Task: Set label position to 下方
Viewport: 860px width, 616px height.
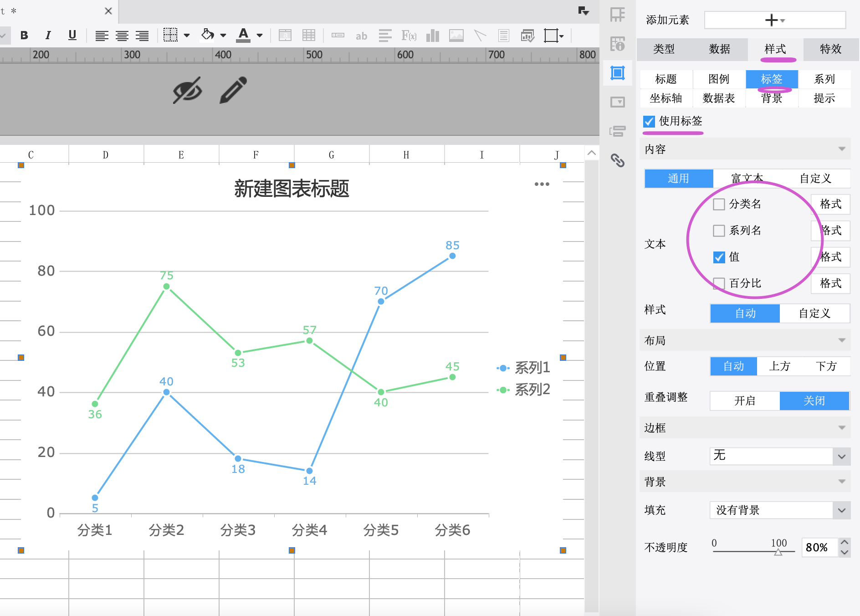Action: pos(826,366)
